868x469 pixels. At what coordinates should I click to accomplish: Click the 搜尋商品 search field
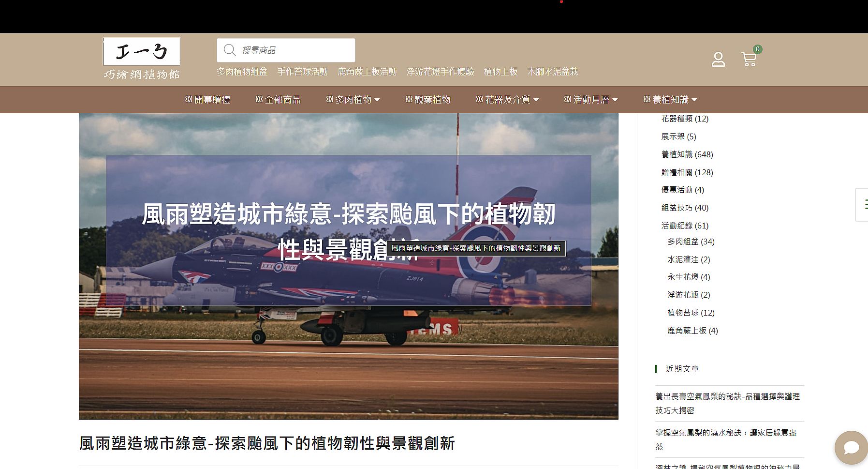pos(295,50)
